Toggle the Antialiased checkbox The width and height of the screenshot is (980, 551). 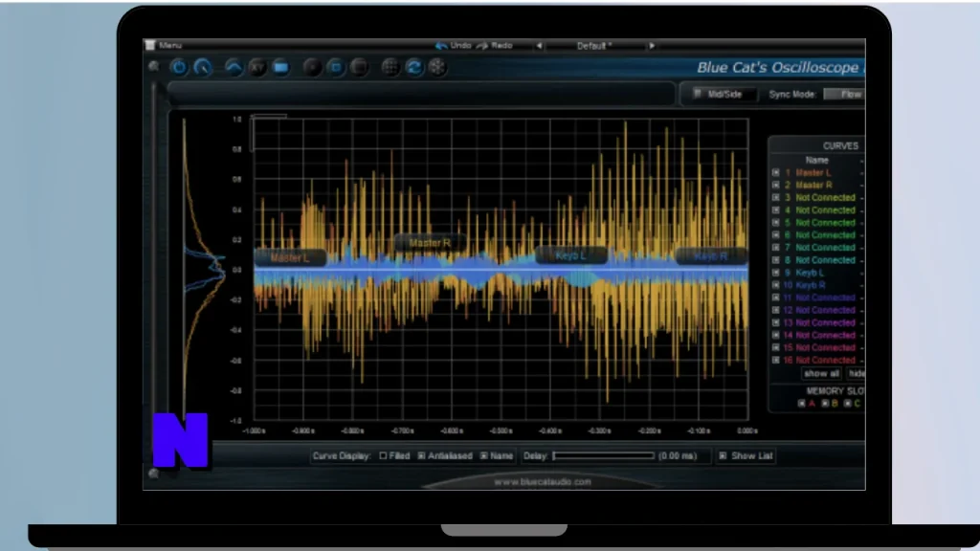421,456
